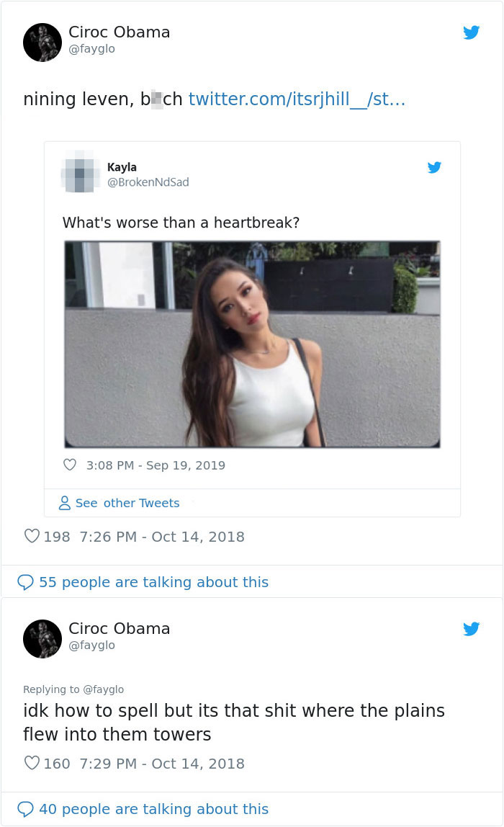This screenshot has width=504, height=827.
Task: Click See other Tweets link
Action: 127,503
